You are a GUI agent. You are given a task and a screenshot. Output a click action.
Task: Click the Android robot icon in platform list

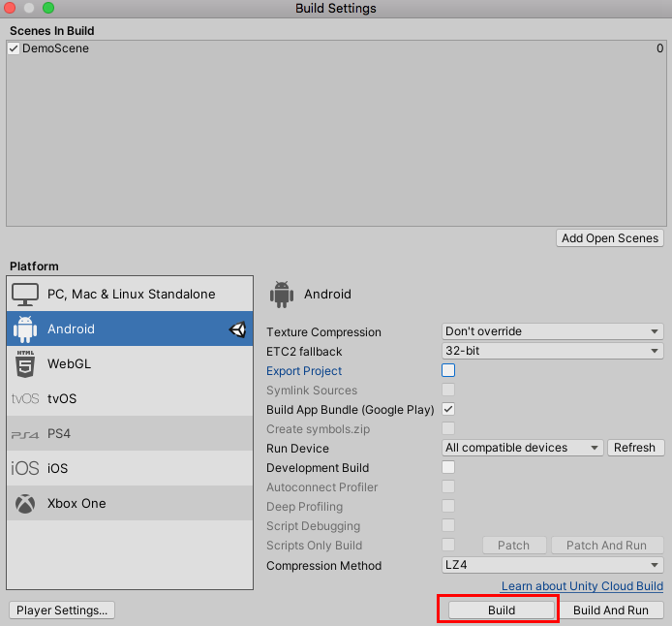(25, 329)
